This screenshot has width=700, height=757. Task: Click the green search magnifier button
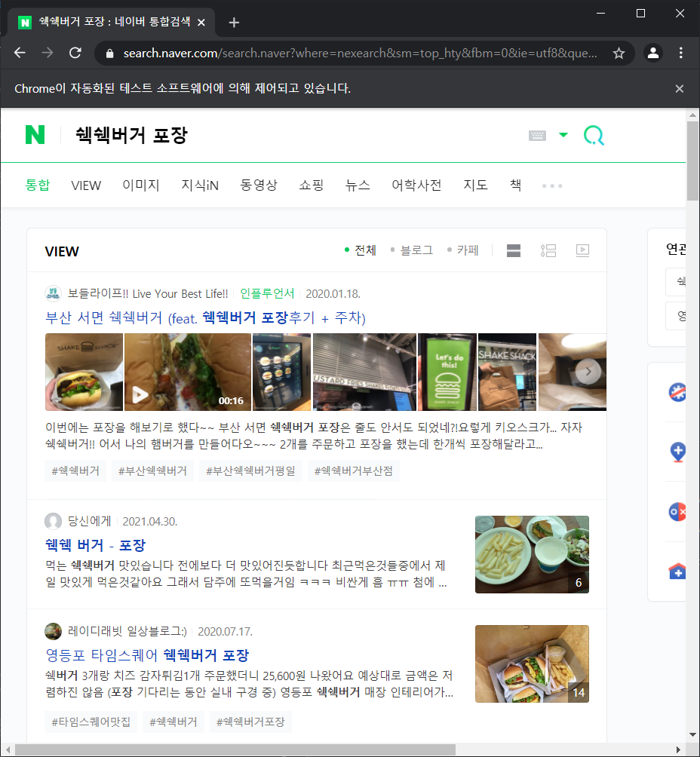click(594, 135)
